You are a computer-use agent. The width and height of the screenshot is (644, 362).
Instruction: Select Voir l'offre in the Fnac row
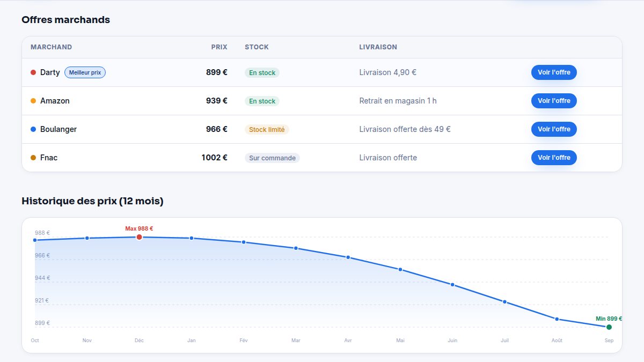pos(554,158)
